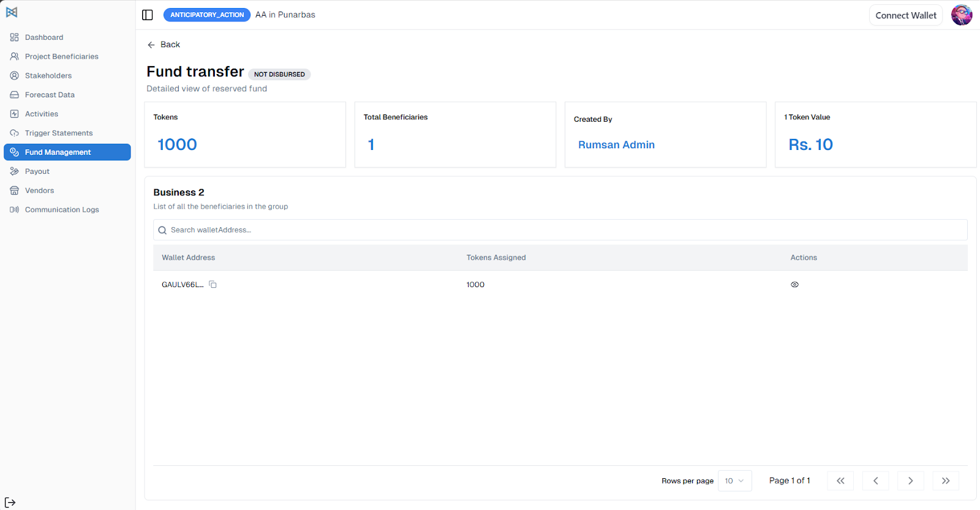Open Trigger Statements page

[x=67, y=133]
